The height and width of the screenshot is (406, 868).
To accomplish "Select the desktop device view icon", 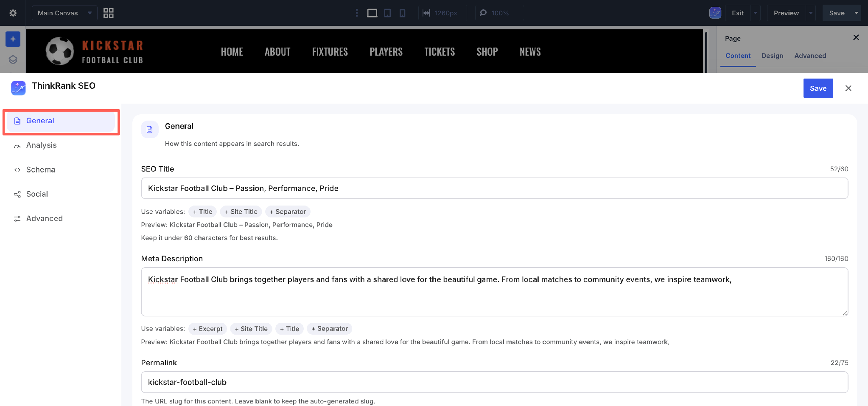I will [x=372, y=13].
